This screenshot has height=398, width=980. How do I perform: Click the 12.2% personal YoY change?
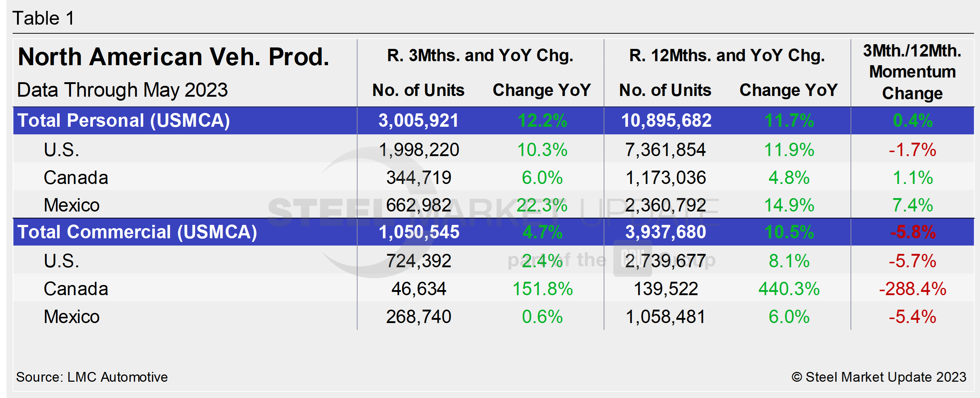(x=542, y=120)
